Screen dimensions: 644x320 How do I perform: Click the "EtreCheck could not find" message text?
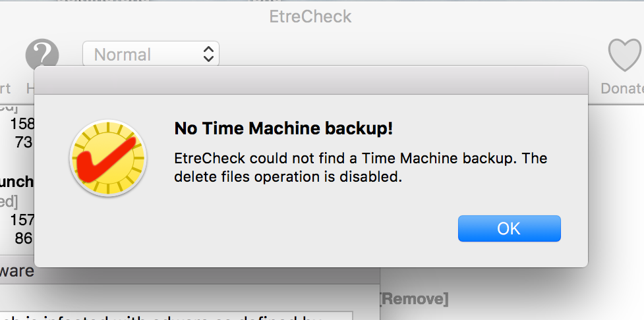(x=361, y=167)
